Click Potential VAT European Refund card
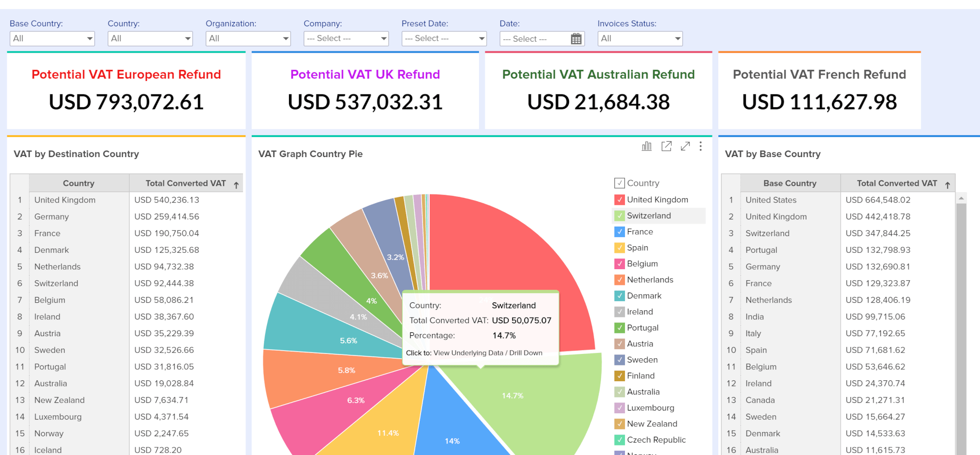This screenshot has height=455, width=980. pyautogui.click(x=126, y=91)
